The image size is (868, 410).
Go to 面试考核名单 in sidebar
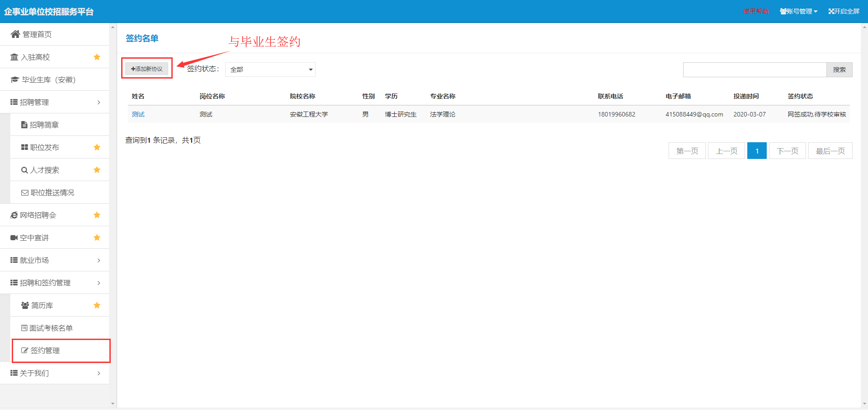click(51, 328)
